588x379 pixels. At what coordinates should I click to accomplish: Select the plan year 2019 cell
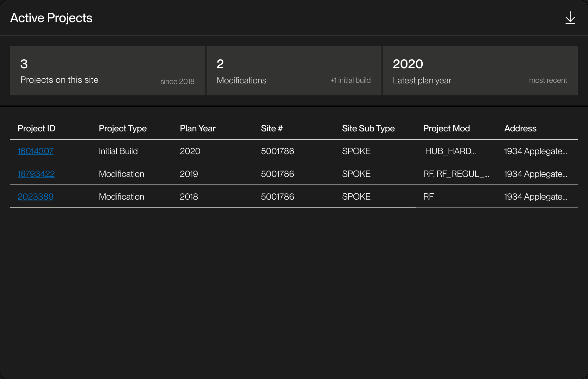pyautogui.click(x=189, y=174)
